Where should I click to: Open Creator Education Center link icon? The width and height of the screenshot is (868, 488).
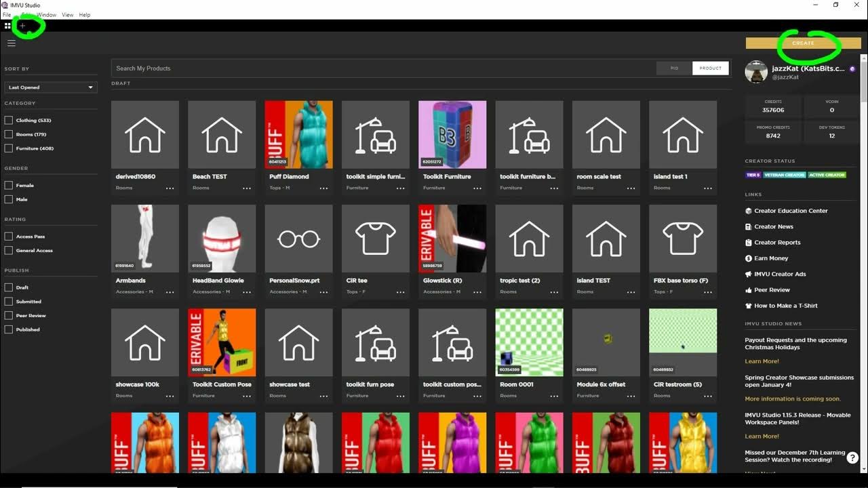tap(748, 211)
